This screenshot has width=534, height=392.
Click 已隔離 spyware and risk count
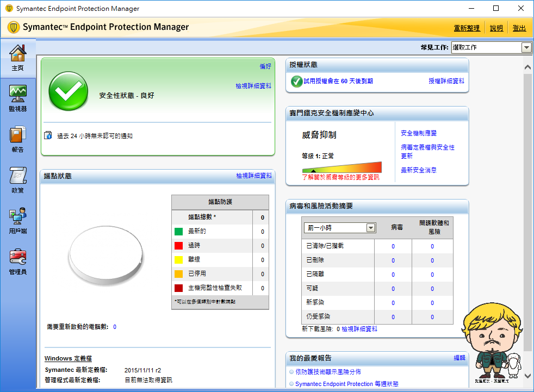pyautogui.click(x=432, y=275)
